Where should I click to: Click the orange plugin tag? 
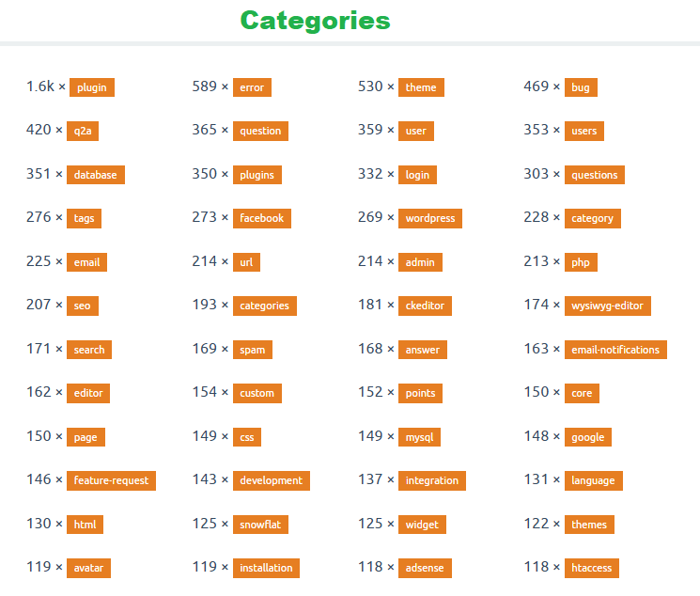click(x=91, y=87)
